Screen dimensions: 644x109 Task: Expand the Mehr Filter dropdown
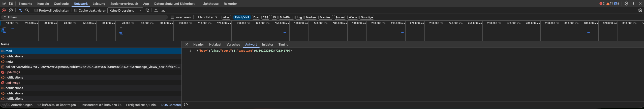[207, 17]
